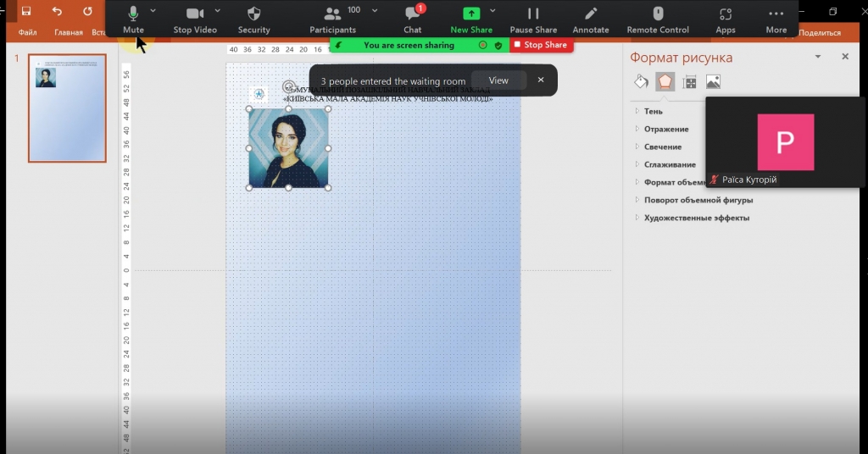View people in the waiting room
The width and height of the screenshot is (868, 454).
(498, 80)
